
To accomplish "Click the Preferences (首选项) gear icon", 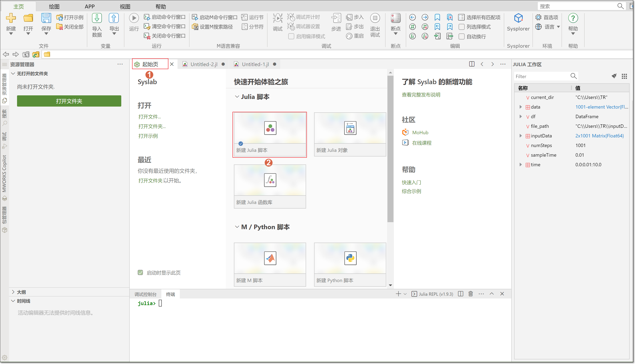I will [538, 17].
